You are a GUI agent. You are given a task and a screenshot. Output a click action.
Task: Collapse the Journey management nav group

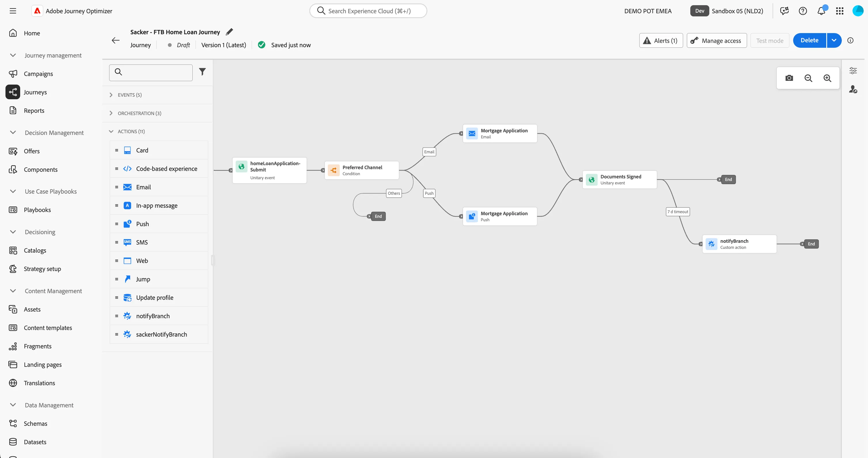pyautogui.click(x=13, y=55)
